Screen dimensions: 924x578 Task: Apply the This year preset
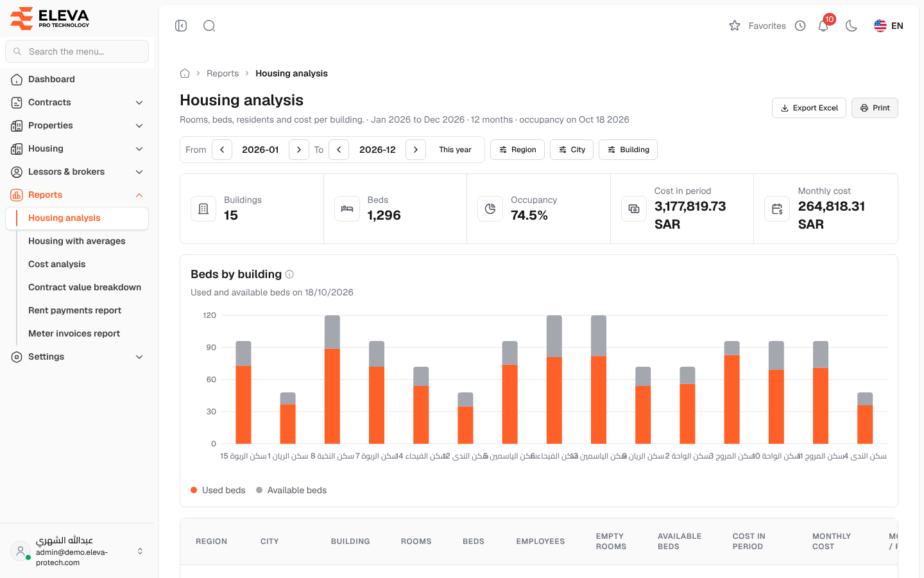pyautogui.click(x=455, y=150)
